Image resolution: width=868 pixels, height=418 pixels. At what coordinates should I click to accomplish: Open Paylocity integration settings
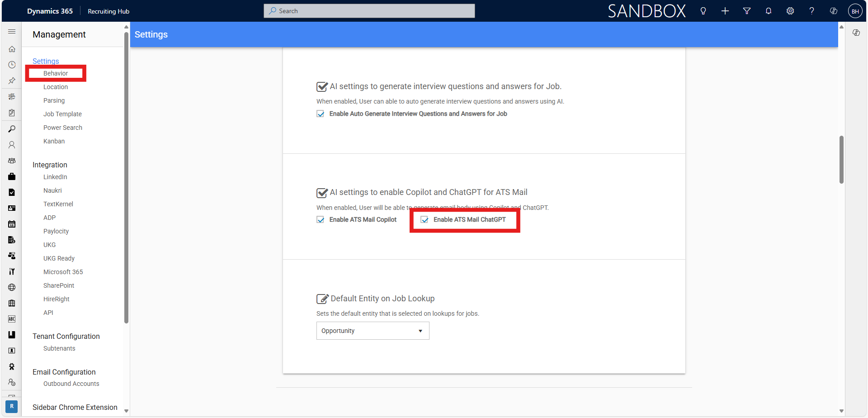pyautogui.click(x=56, y=231)
